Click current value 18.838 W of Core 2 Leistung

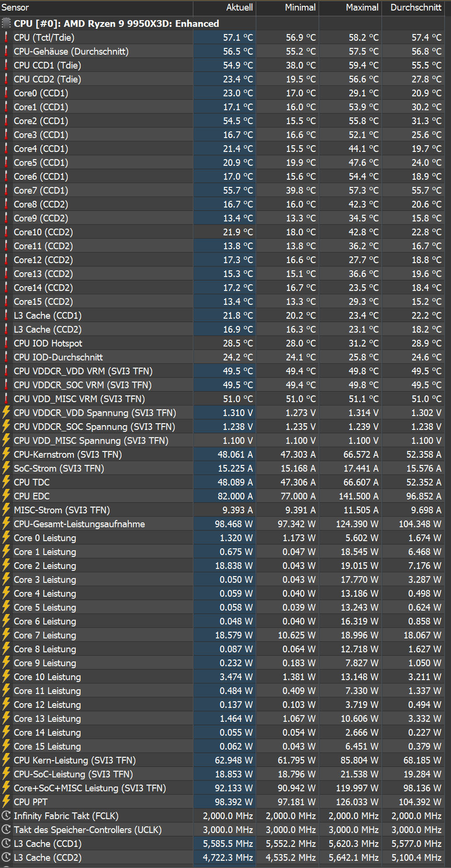click(234, 566)
